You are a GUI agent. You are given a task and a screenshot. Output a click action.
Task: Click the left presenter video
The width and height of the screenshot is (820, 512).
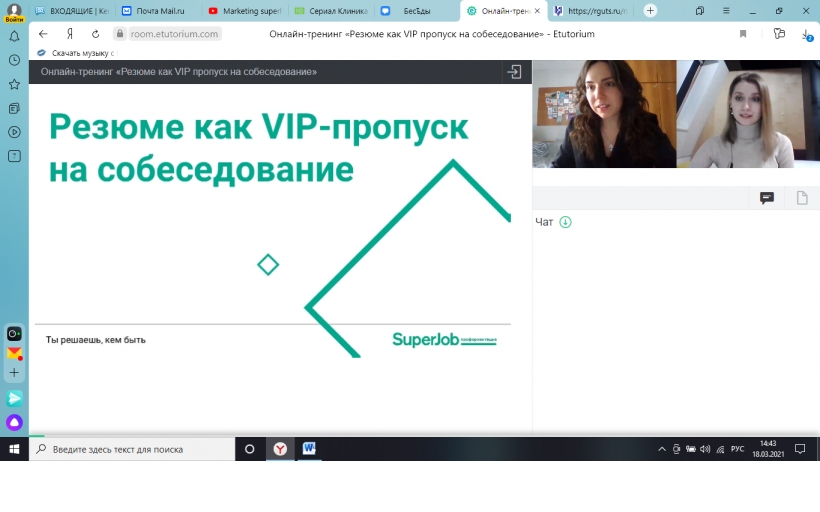(604, 114)
